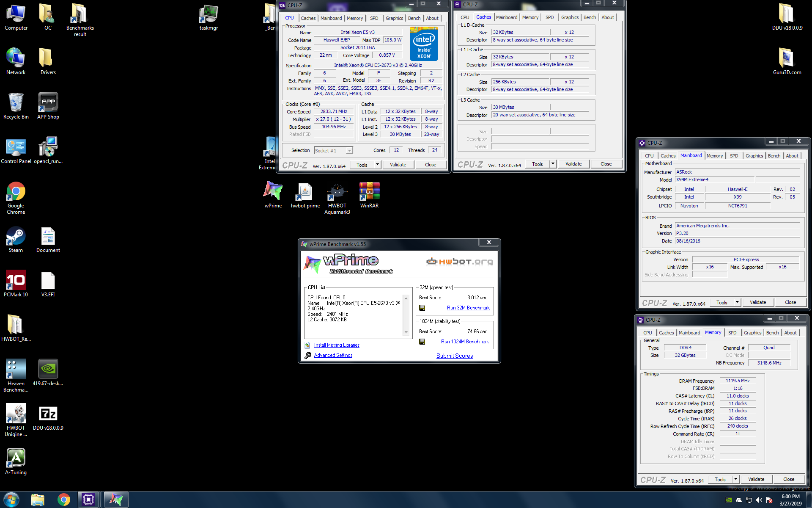Screen dimensions: 812x508
Task: Open Install Missing Libraries link
Action: 337,345
